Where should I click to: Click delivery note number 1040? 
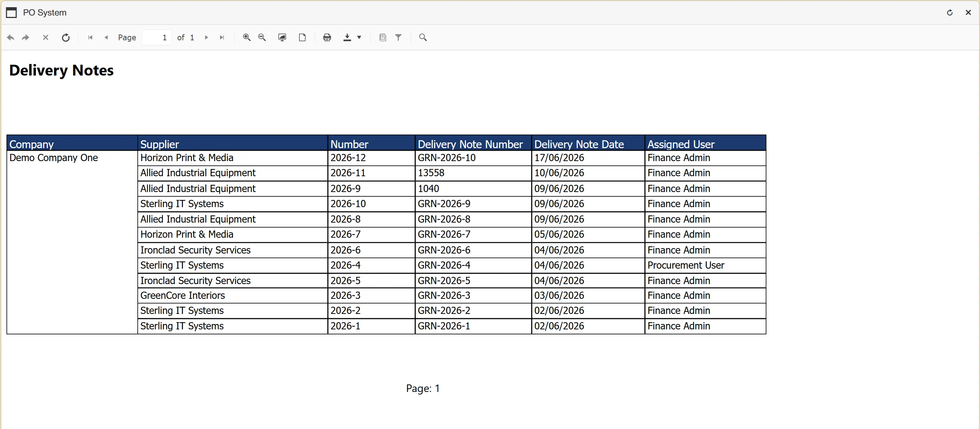(x=473, y=189)
